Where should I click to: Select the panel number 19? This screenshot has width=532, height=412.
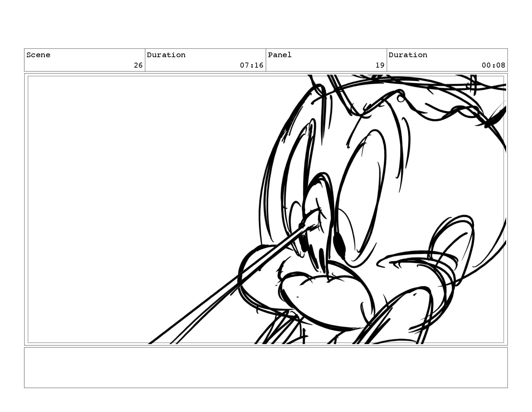tap(380, 65)
